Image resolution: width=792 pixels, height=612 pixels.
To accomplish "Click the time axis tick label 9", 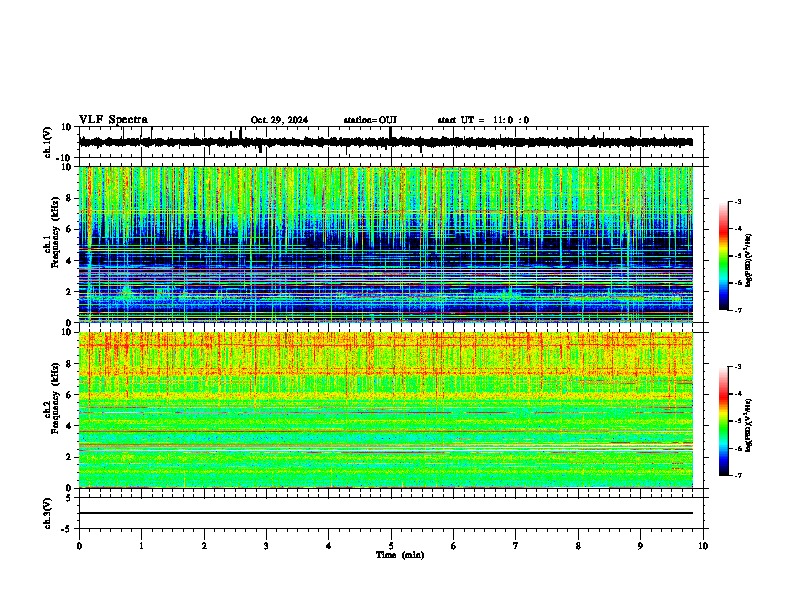I will click(x=640, y=546).
